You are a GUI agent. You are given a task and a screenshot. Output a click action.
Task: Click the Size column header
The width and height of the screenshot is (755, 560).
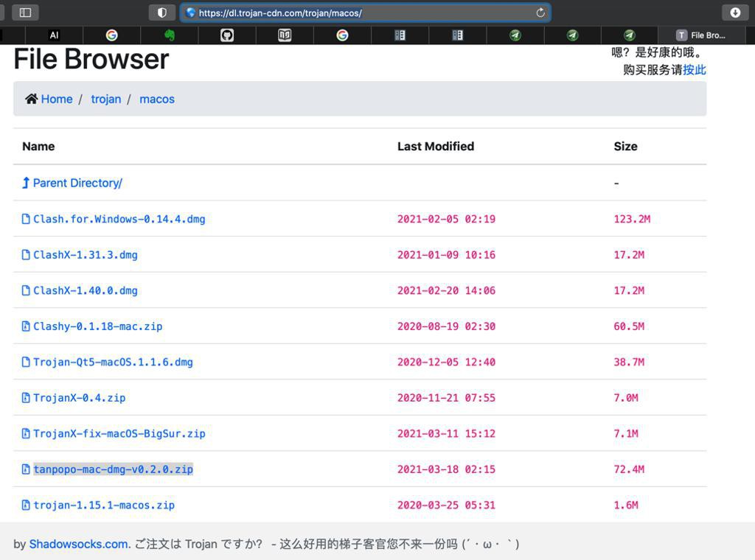[625, 146]
